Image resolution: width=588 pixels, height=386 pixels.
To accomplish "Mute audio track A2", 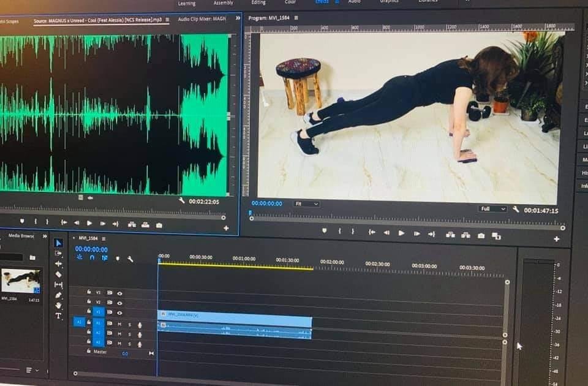I will click(119, 334).
